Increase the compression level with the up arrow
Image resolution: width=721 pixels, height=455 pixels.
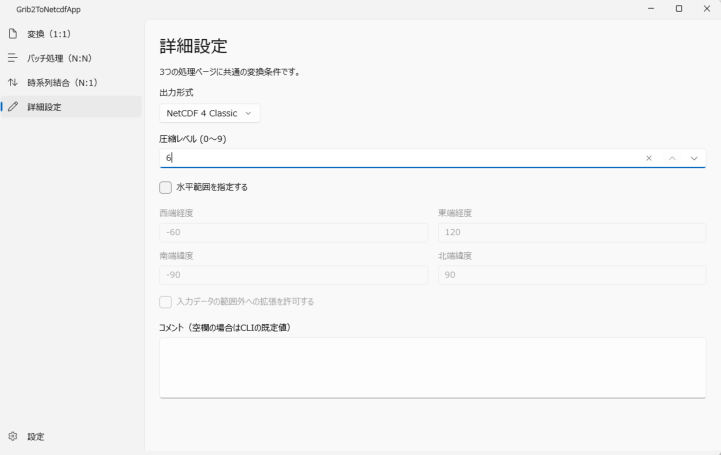point(672,158)
